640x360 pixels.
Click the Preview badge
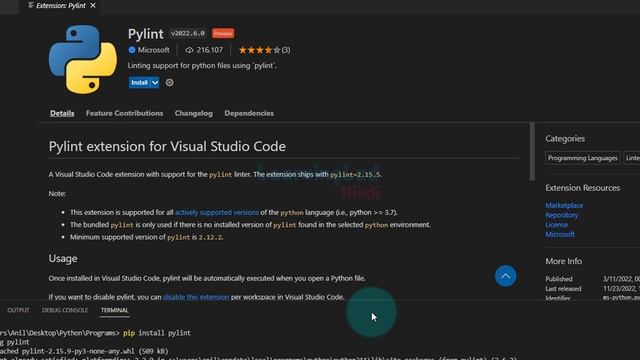(x=223, y=33)
